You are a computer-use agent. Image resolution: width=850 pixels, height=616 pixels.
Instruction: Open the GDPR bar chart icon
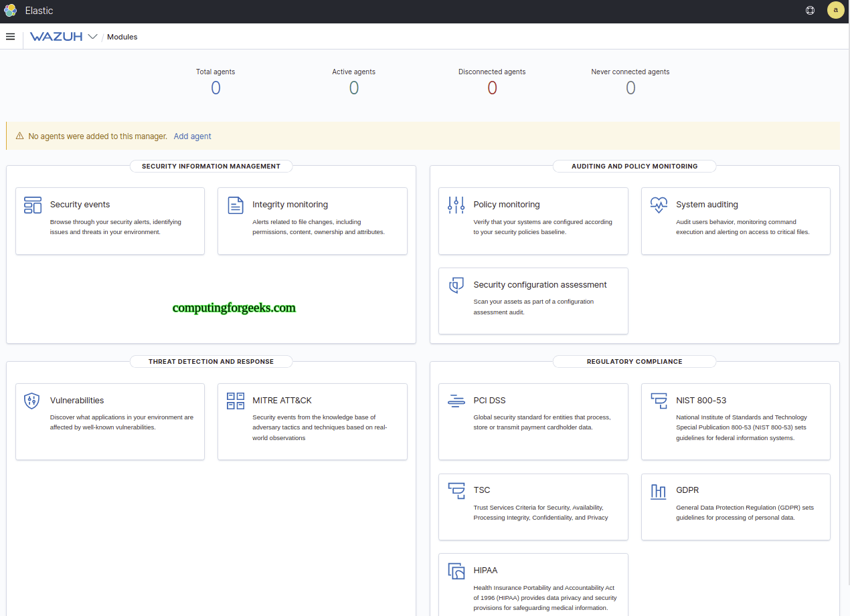(x=659, y=491)
